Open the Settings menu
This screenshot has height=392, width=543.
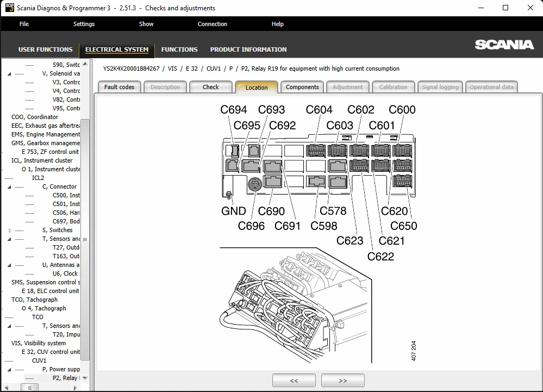click(x=84, y=24)
